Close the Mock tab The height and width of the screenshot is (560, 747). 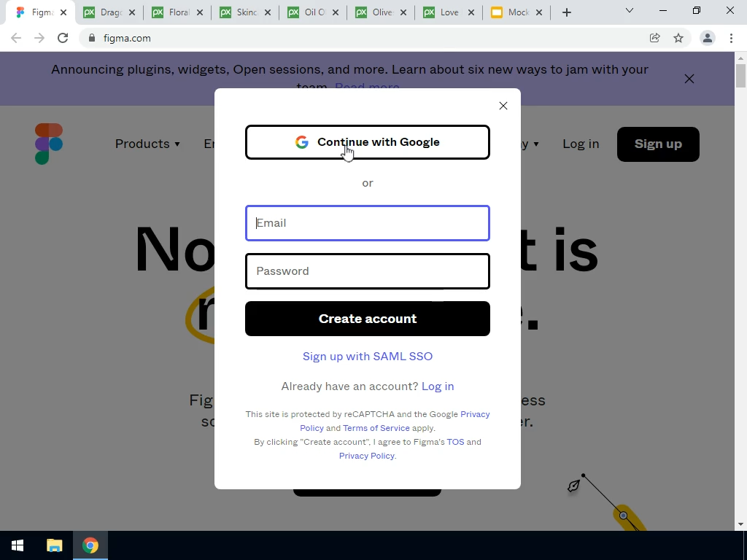click(539, 12)
